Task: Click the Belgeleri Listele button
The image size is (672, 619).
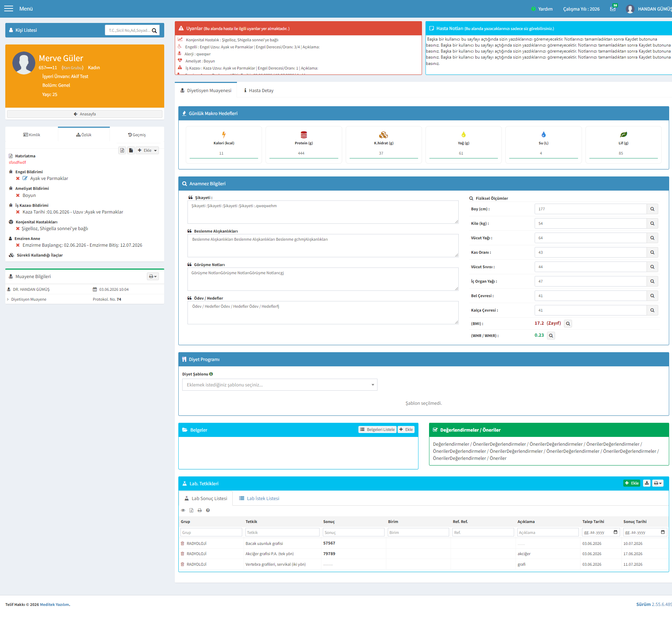Action: (x=377, y=429)
